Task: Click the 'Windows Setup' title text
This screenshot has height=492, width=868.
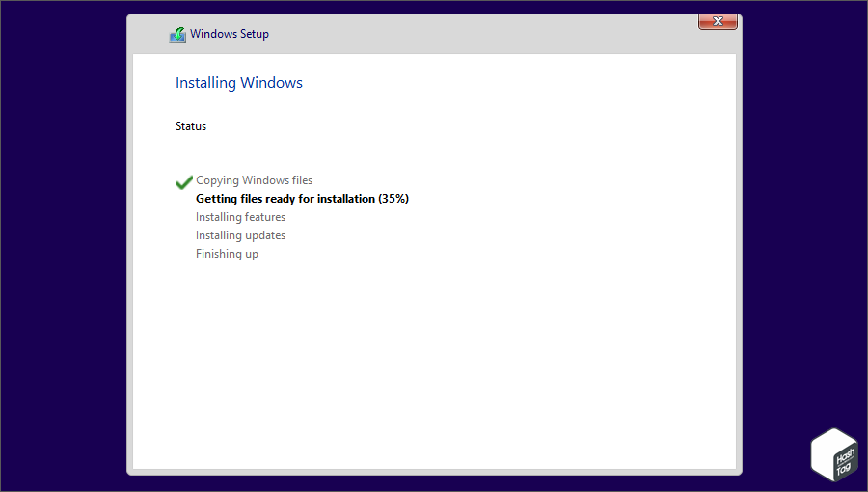Action: pyautogui.click(x=230, y=34)
